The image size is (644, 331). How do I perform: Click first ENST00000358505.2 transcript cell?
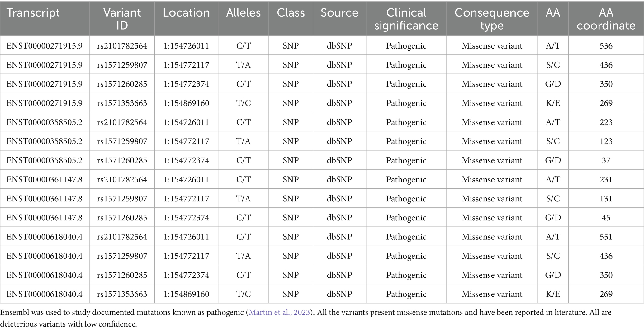(x=45, y=122)
